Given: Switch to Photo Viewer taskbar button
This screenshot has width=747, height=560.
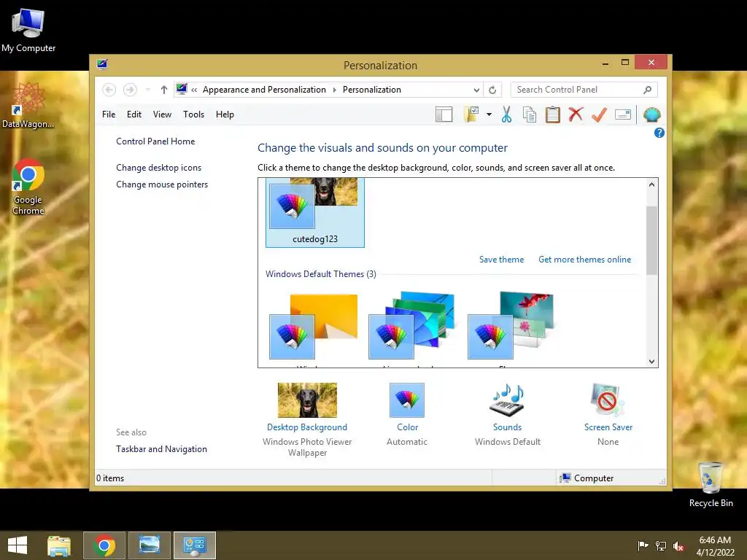Looking at the screenshot, I should [149, 545].
